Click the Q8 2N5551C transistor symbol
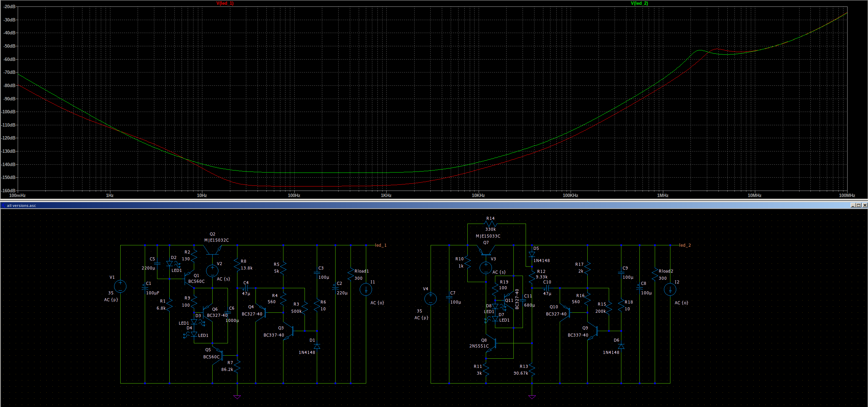Image resolution: width=868 pixels, height=407 pixels. click(491, 343)
